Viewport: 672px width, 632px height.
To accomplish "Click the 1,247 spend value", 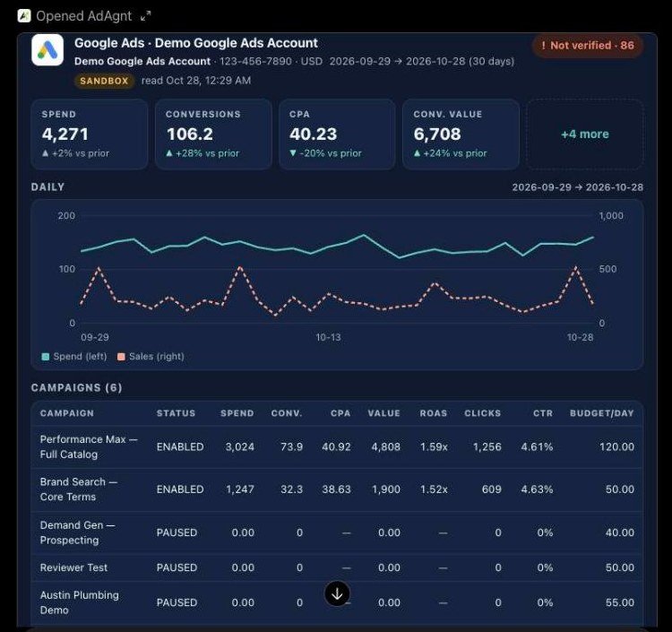I will pos(240,489).
